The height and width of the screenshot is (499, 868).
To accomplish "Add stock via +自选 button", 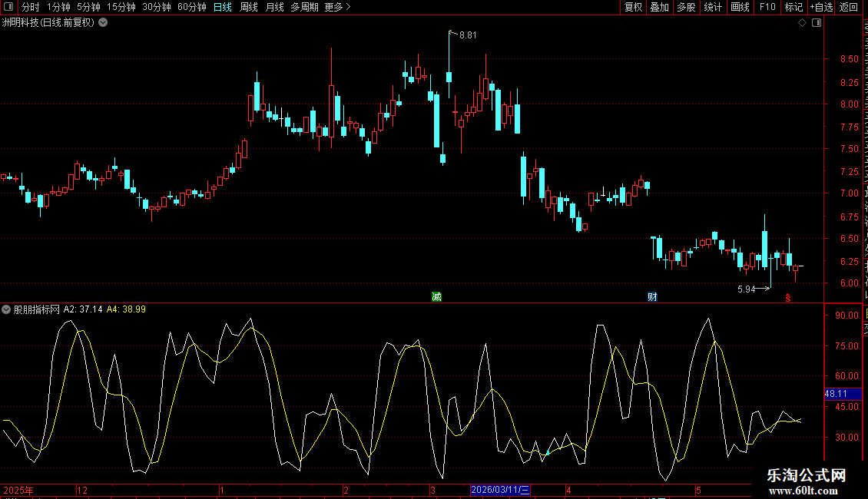I will [x=821, y=7].
